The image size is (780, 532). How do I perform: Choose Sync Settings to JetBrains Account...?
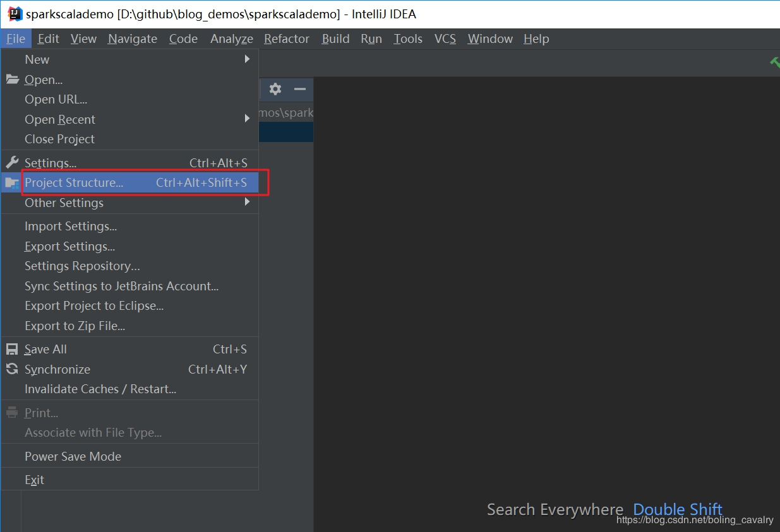pyautogui.click(x=129, y=286)
